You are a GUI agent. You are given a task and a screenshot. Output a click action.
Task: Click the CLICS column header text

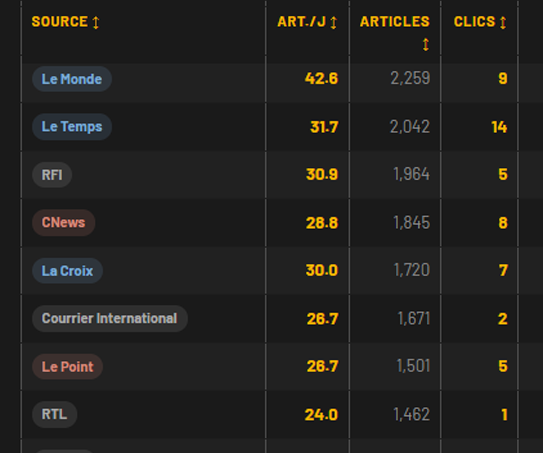point(474,22)
